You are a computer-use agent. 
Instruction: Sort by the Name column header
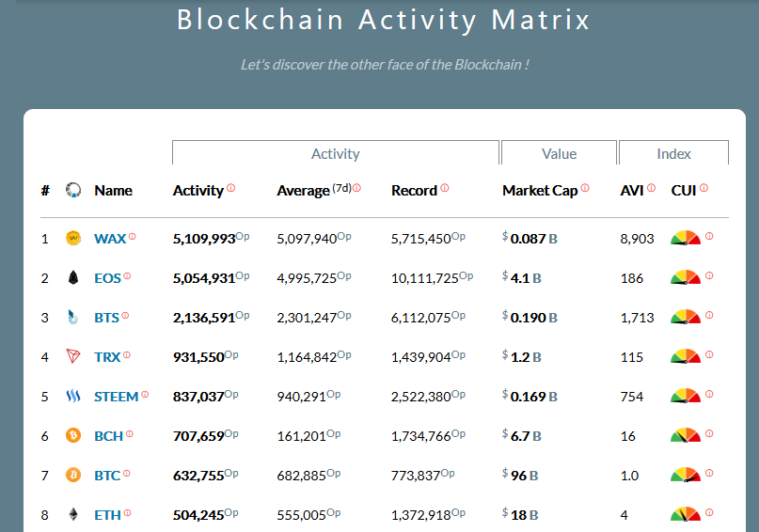click(x=113, y=191)
